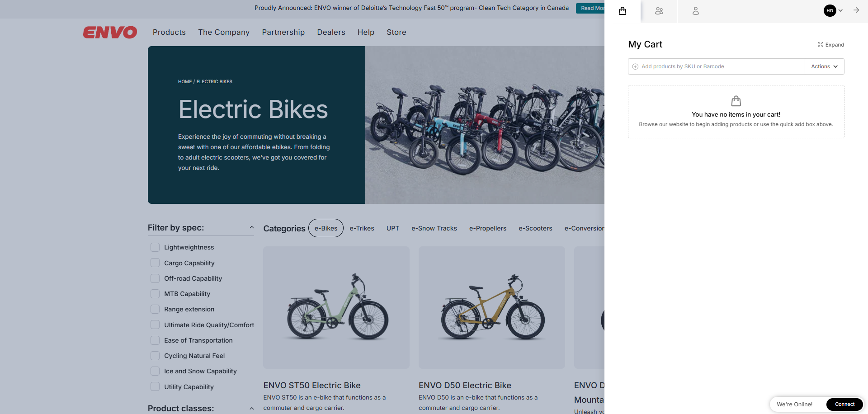Click the plus icon in SKU field
This screenshot has width=868, height=414.
click(x=635, y=66)
